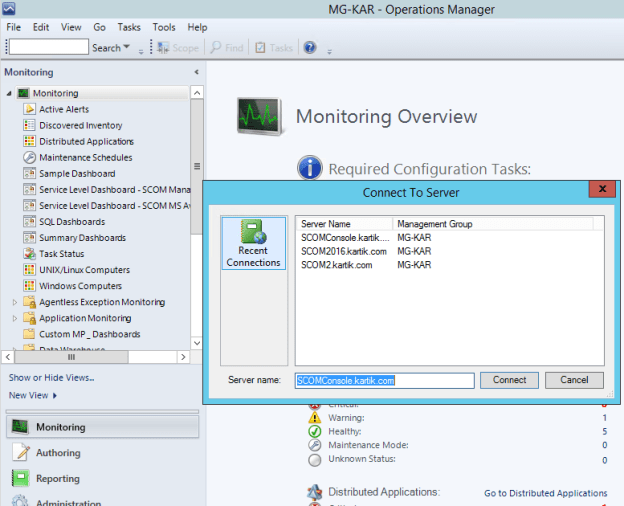This screenshot has width=624, height=506.
Task: Open the Summary Dashboards icon
Action: pyautogui.click(x=29, y=238)
